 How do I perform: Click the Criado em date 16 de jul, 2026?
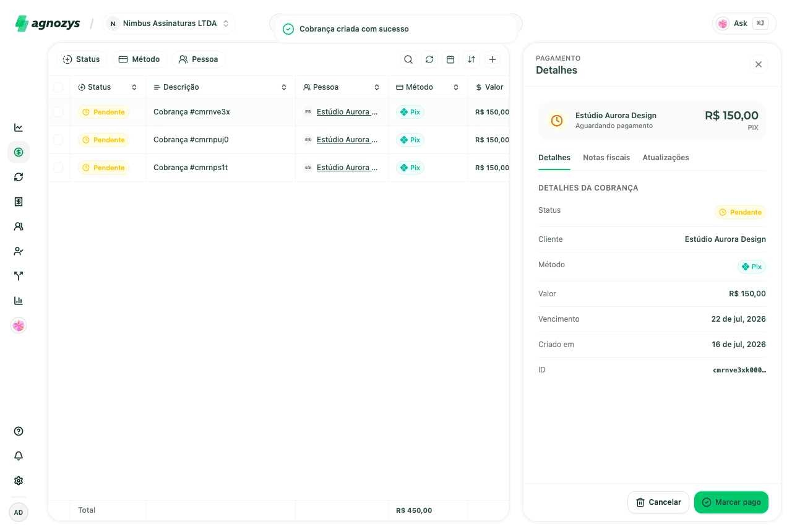pyautogui.click(x=739, y=345)
